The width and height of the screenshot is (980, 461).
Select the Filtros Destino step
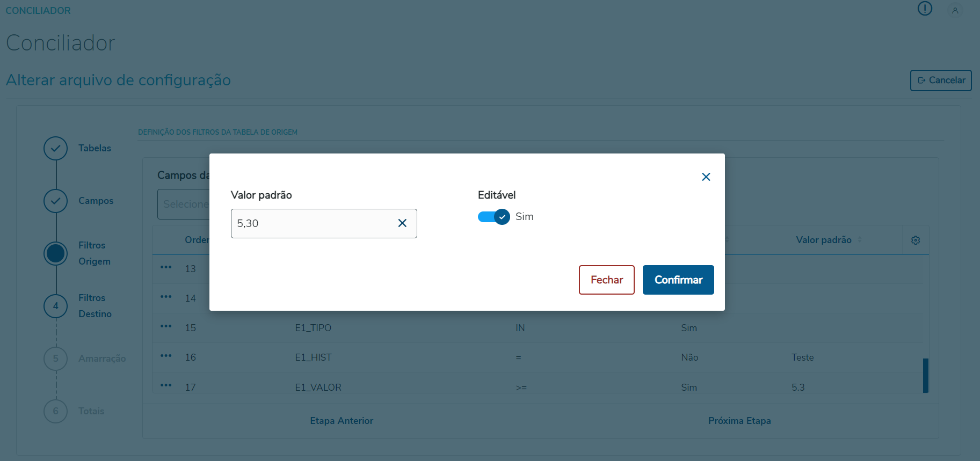(x=56, y=306)
